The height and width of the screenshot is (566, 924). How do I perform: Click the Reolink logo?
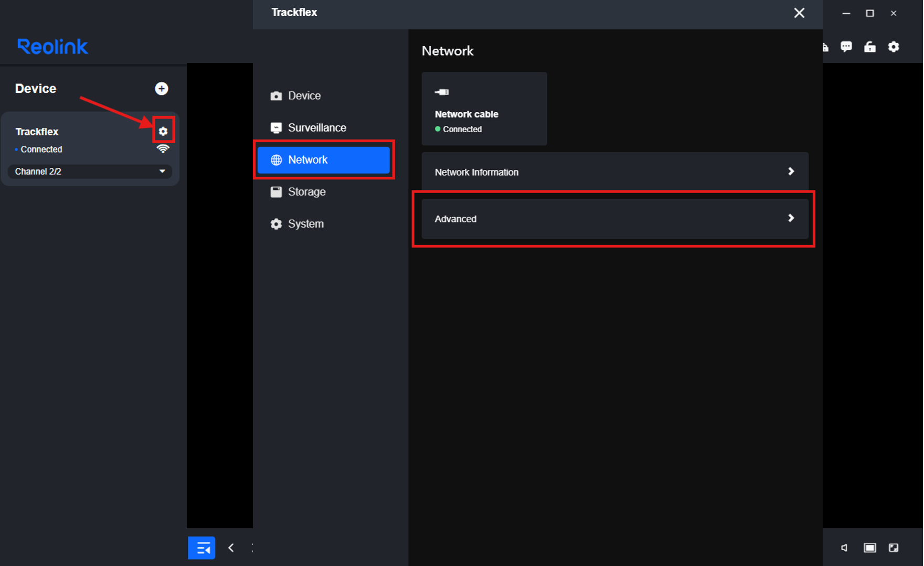52,47
